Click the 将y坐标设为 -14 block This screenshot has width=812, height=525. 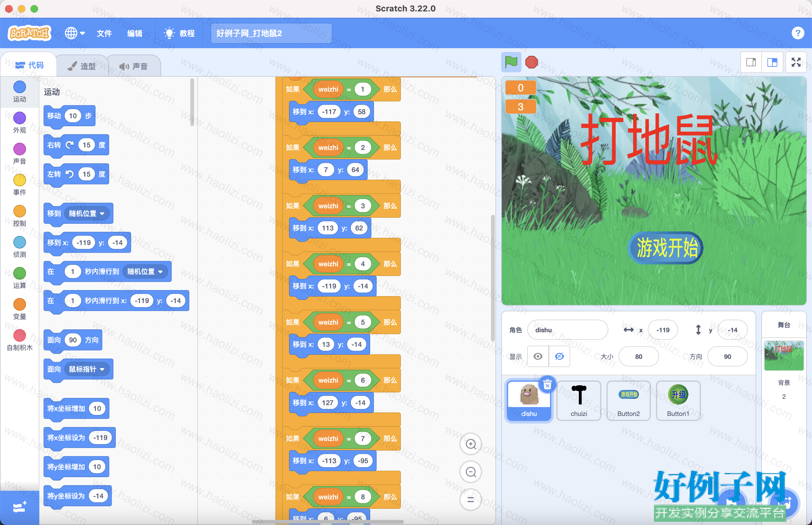point(78,496)
